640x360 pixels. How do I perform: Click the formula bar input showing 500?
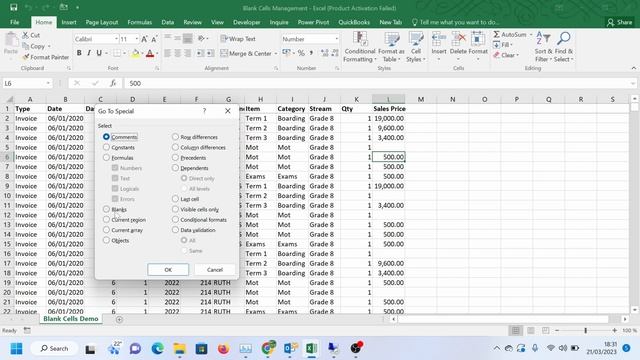(378, 83)
